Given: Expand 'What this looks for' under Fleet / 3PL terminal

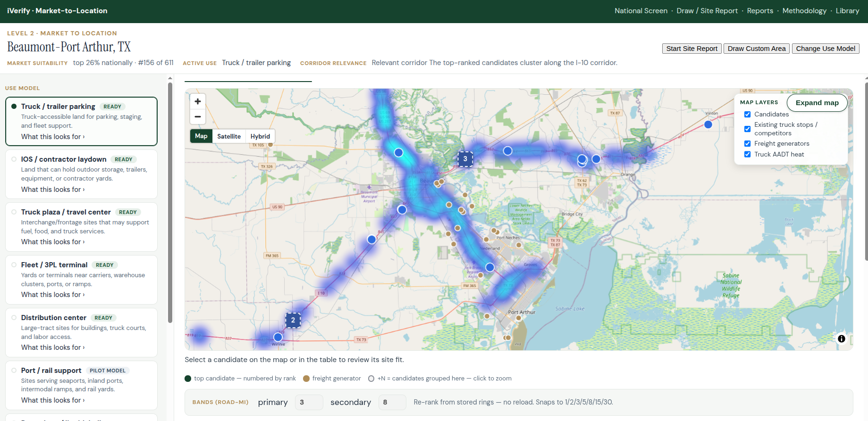Looking at the screenshot, I should tap(53, 295).
